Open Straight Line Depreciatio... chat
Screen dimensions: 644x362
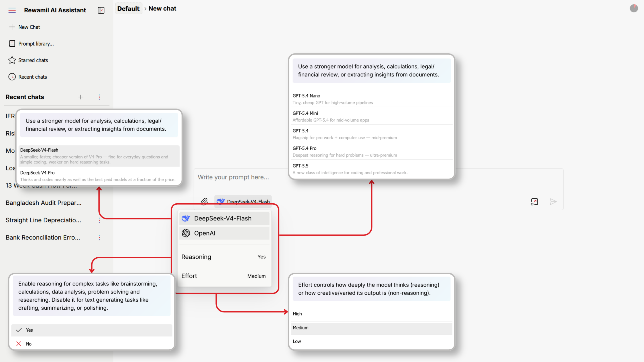pyautogui.click(x=43, y=220)
